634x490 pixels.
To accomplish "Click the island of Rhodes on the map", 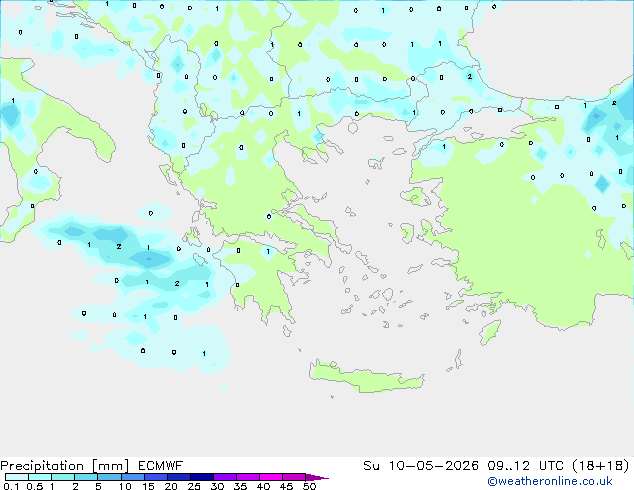I will [x=490, y=332].
